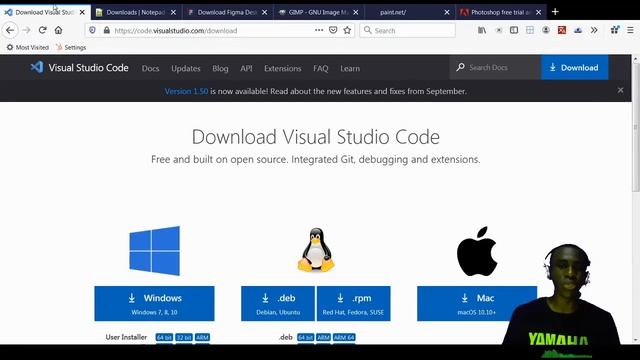Click the Windows logo image
Viewport: 640px width, 360px height.
(154, 251)
